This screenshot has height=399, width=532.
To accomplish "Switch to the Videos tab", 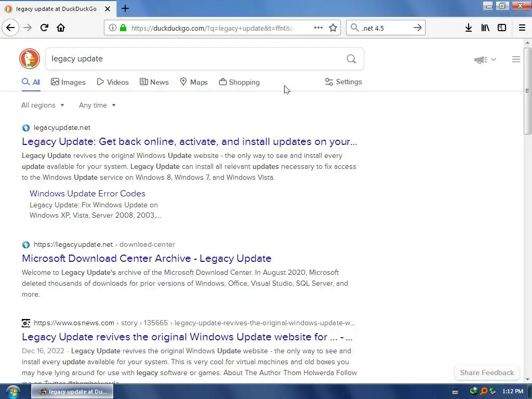I will click(x=113, y=82).
